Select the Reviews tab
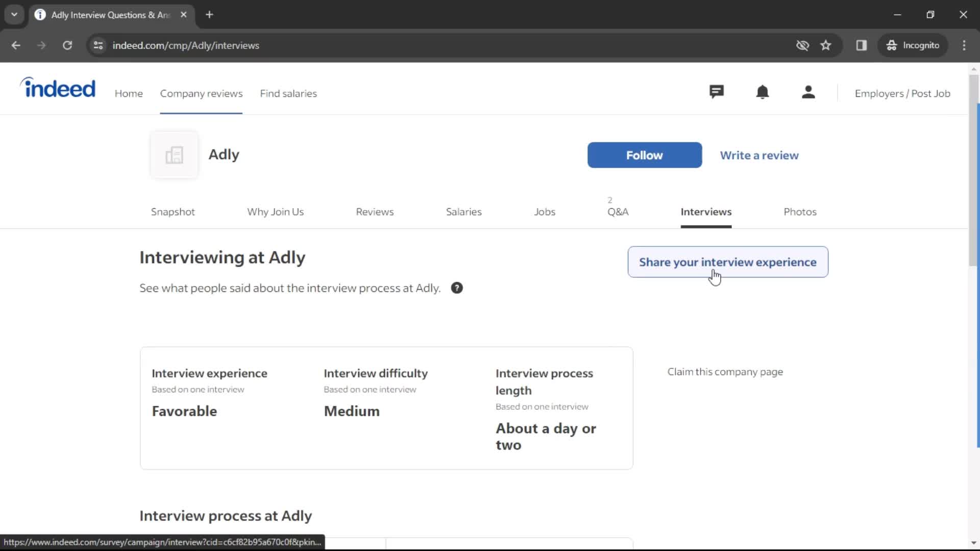This screenshot has height=551, width=980. coord(375,211)
